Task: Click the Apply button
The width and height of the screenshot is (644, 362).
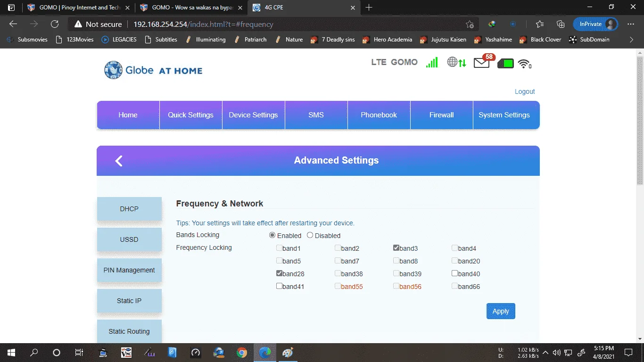Action: pyautogui.click(x=501, y=311)
